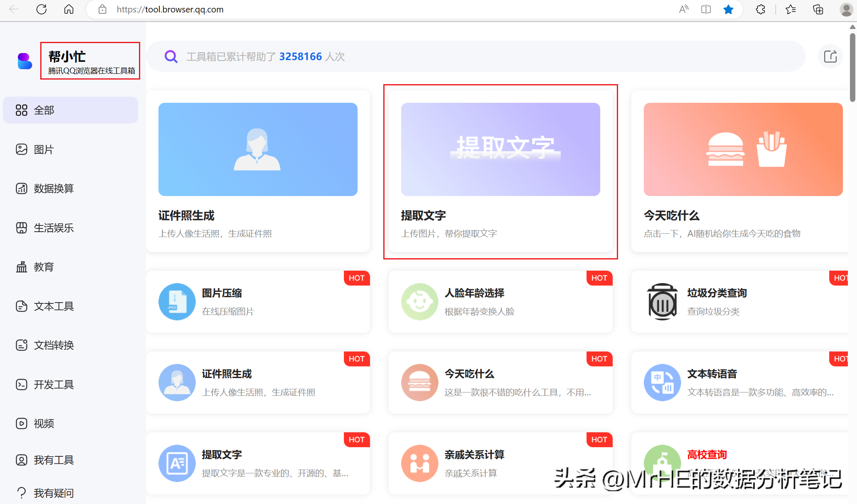Click the browser address bar URL
The width and height of the screenshot is (857, 504).
tap(170, 9)
